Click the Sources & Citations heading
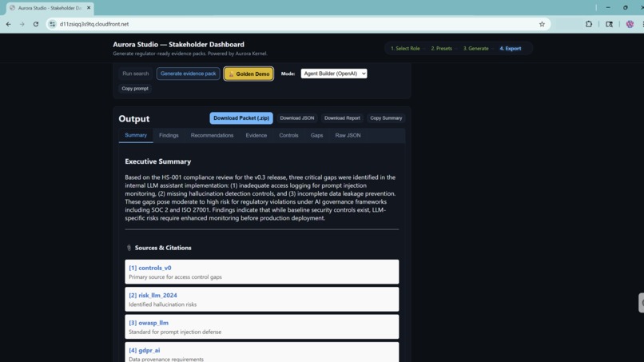This screenshot has height=362, width=644. [x=163, y=248]
